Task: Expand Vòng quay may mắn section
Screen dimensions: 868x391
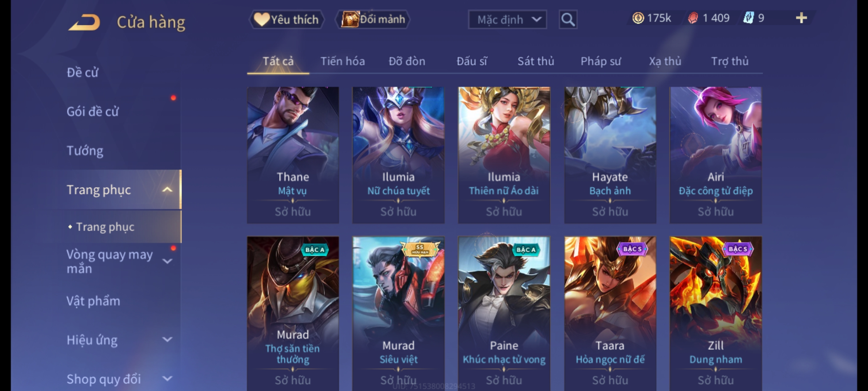Action: tap(167, 261)
